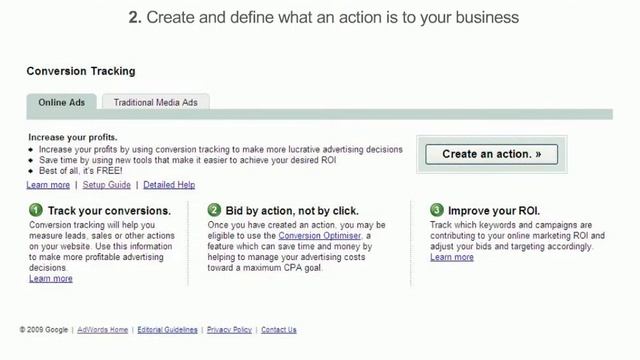Click the Bid by action, not by click heading
The image size is (640, 360).
tap(292, 211)
